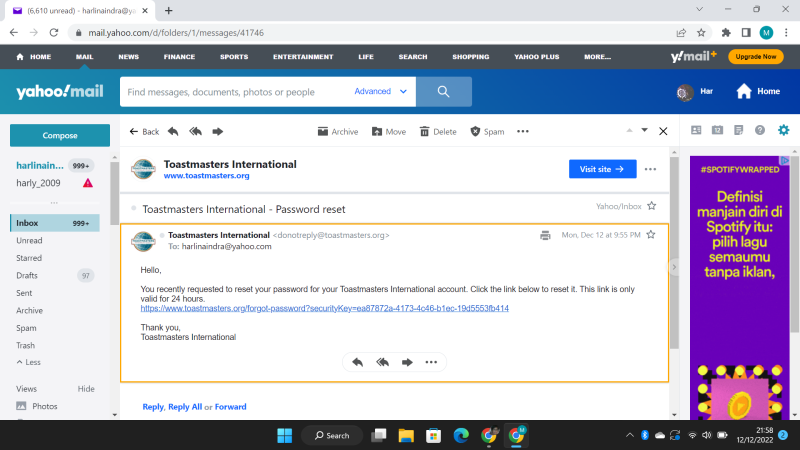Click the reply-all double arrow in the top toolbar
Image resolution: width=800 pixels, height=450 pixels.
[x=195, y=132]
